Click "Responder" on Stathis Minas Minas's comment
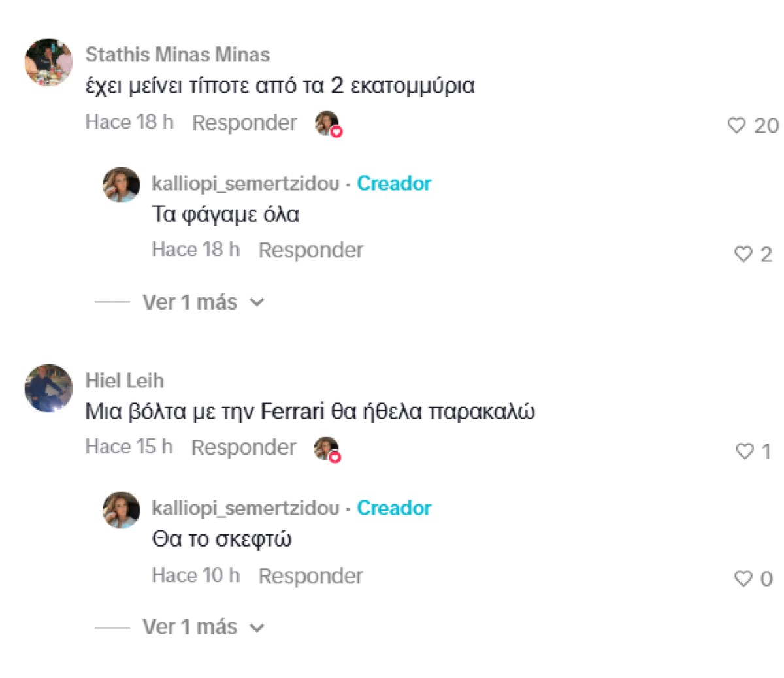The width and height of the screenshot is (784, 678). pyautogui.click(x=244, y=122)
